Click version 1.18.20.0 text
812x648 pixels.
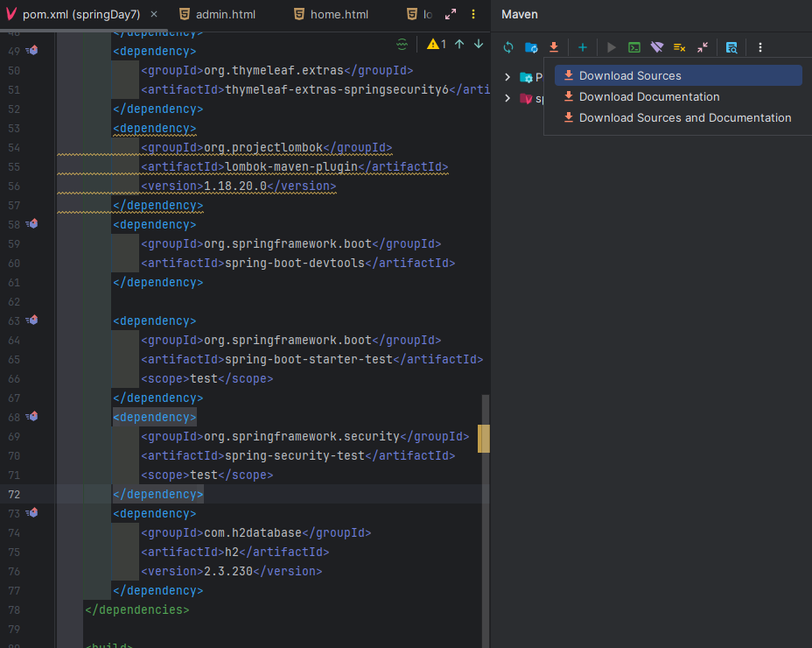pos(235,187)
